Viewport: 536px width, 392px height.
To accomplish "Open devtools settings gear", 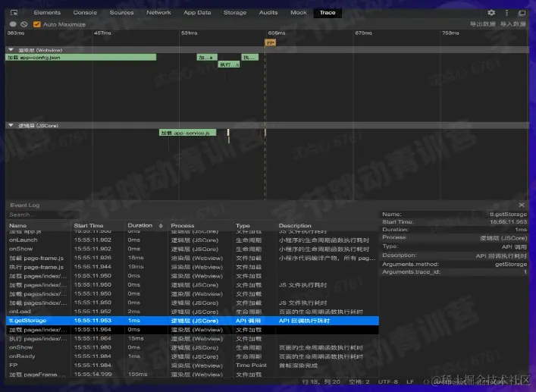I will (491, 13).
